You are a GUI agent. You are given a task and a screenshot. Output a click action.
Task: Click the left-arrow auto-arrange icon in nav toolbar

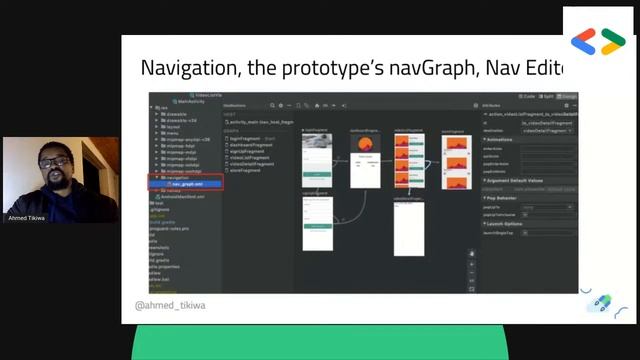pos(344,106)
